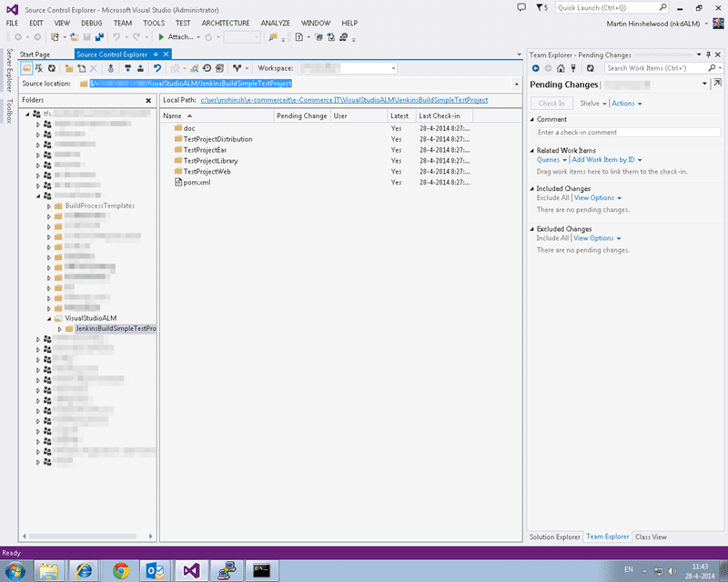The height and width of the screenshot is (582, 728).
Task: Click the feedback flag icon in title bar
Action: pyautogui.click(x=541, y=7)
